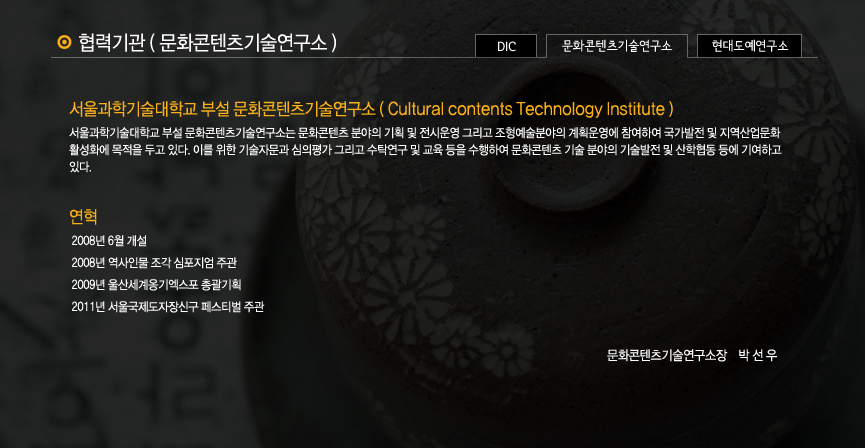Click the description line starting 활성화에 목적을
Image resolution: width=865 pixels, height=448 pixels.
[425, 150]
